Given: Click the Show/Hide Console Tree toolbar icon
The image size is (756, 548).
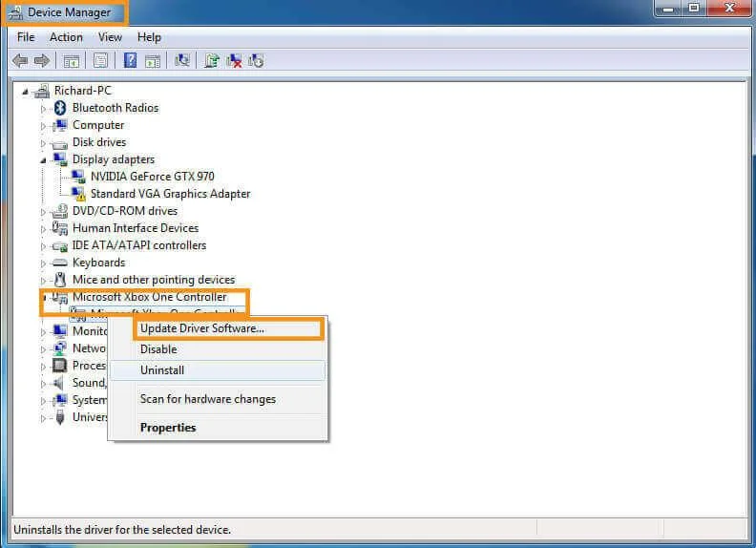Looking at the screenshot, I should tap(72, 61).
